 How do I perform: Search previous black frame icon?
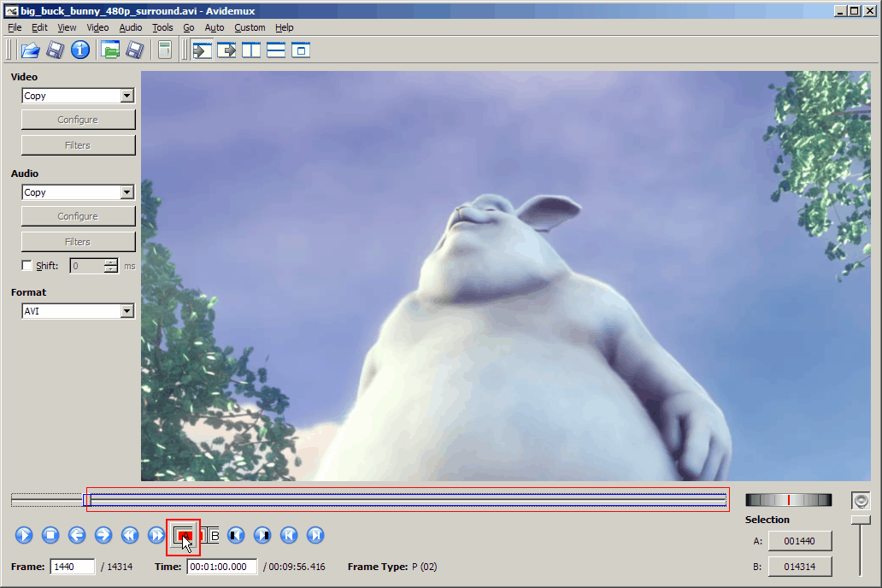[x=236, y=535]
